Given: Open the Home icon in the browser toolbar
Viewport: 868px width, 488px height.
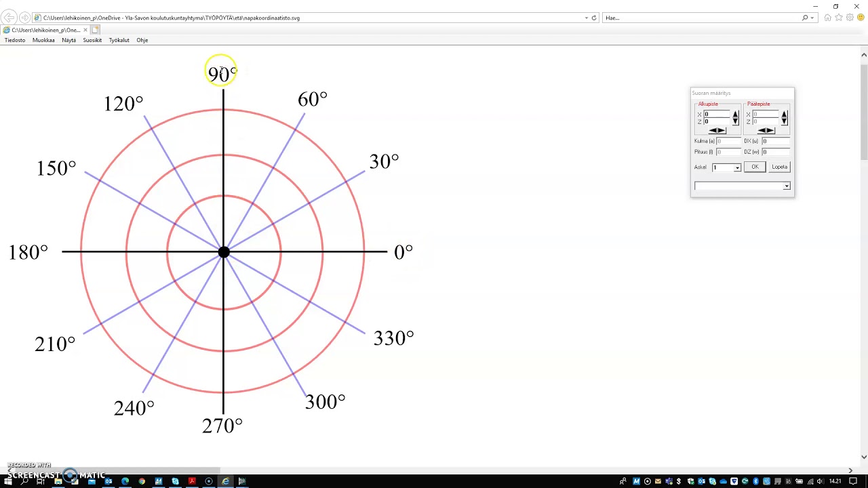Looking at the screenshot, I should tap(828, 18).
